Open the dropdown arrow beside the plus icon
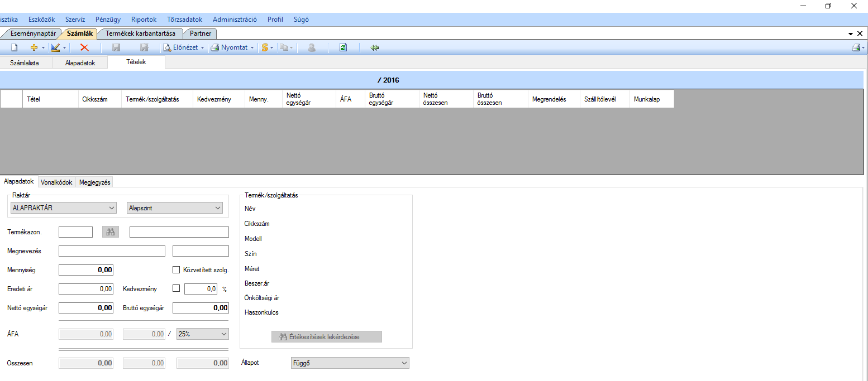This screenshot has height=381, width=868. 43,48
